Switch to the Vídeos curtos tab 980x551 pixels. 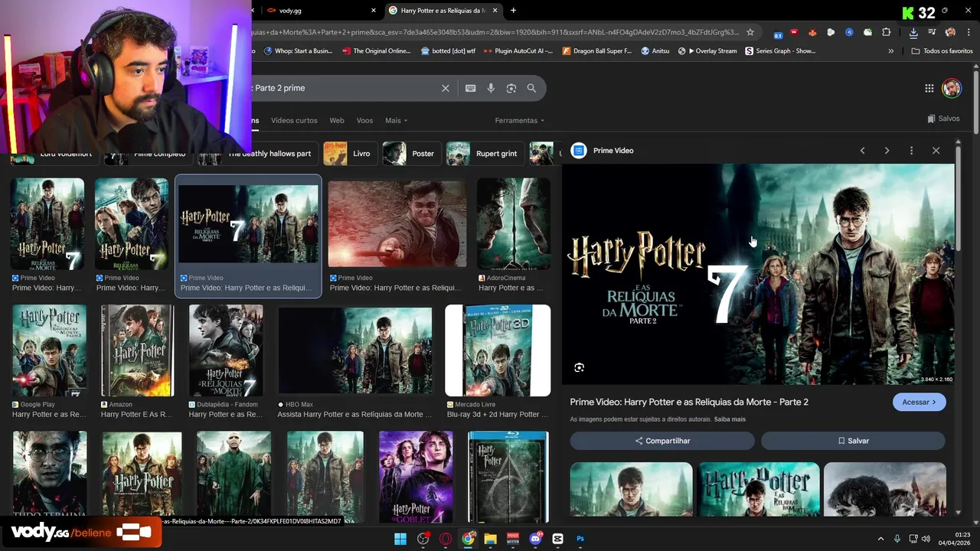294,120
